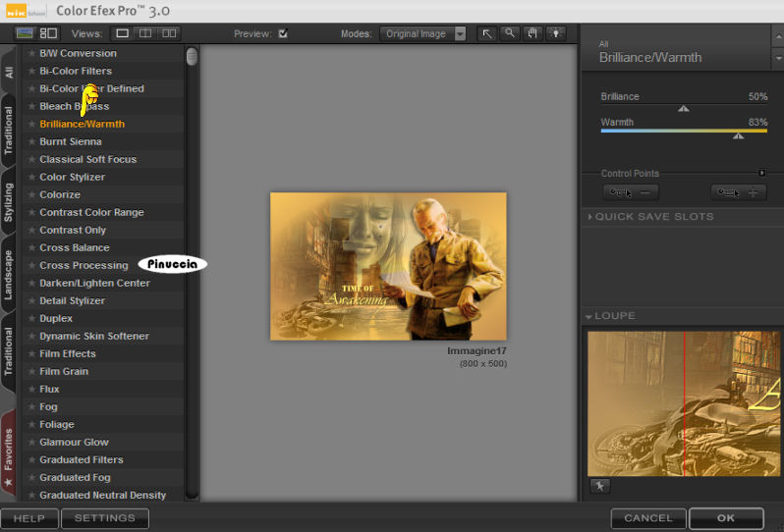Switch to single image view
Viewport: 784px width, 532px height.
[x=123, y=33]
